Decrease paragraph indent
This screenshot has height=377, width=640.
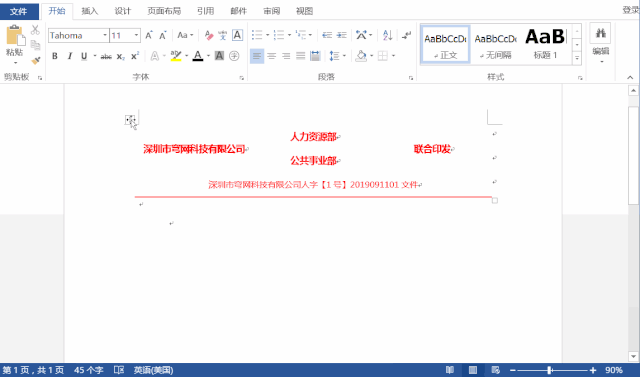[327, 35]
